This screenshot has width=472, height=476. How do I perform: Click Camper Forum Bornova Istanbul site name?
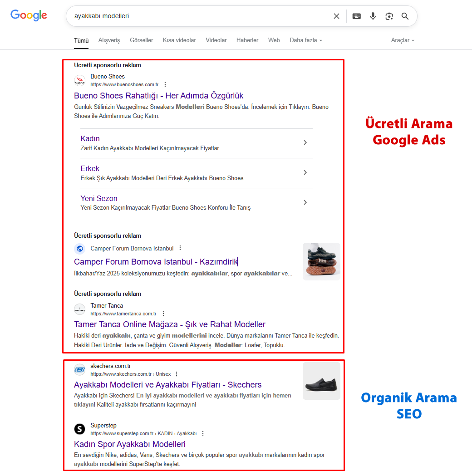132,249
